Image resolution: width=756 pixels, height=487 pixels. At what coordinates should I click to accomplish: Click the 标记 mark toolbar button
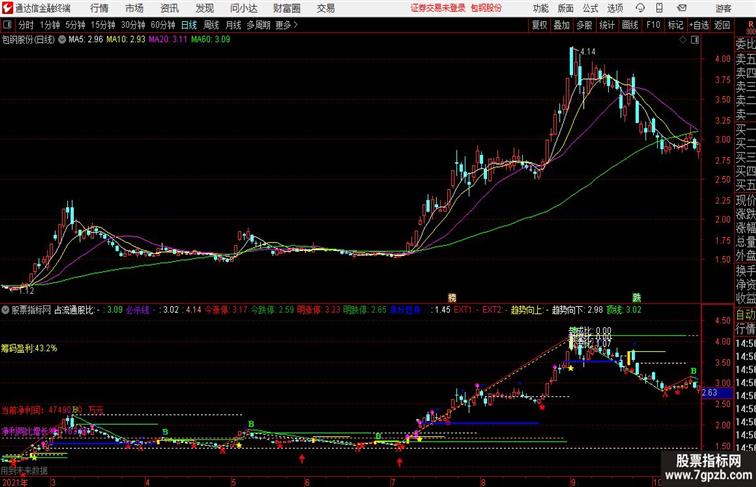click(x=675, y=25)
